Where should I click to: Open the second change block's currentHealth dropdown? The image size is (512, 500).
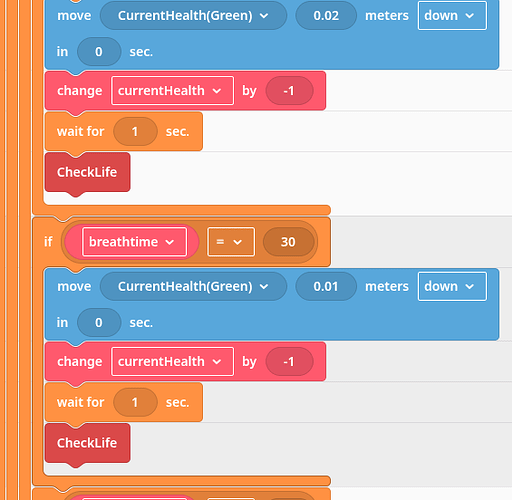pyautogui.click(x=172, y=361)
